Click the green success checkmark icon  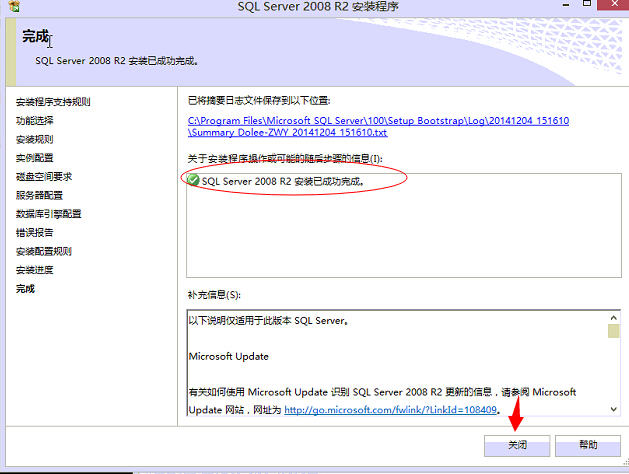[193, 180]
